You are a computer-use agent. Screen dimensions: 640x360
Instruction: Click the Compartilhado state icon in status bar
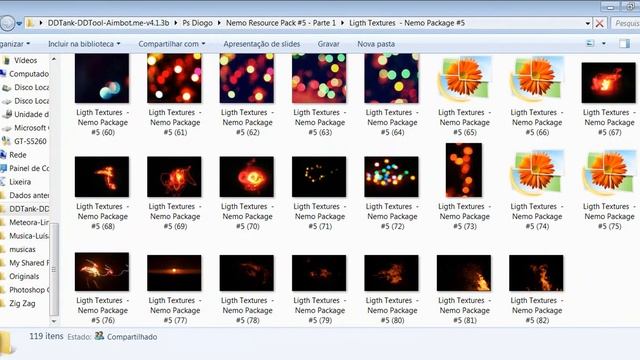99,336
